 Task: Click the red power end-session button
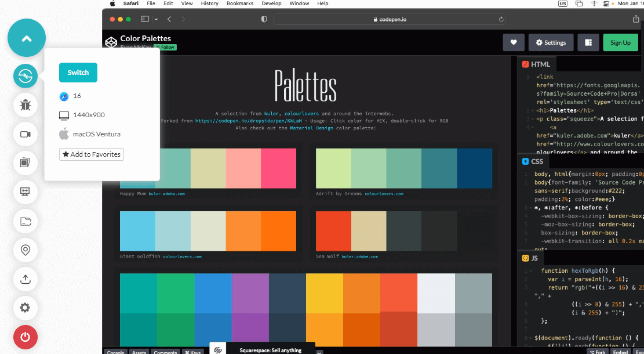[26, 337]
